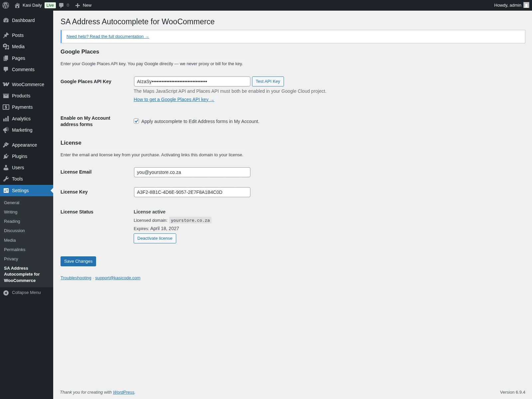
Task: Click the Plugins plug icon
Action: tap(6, 156)
